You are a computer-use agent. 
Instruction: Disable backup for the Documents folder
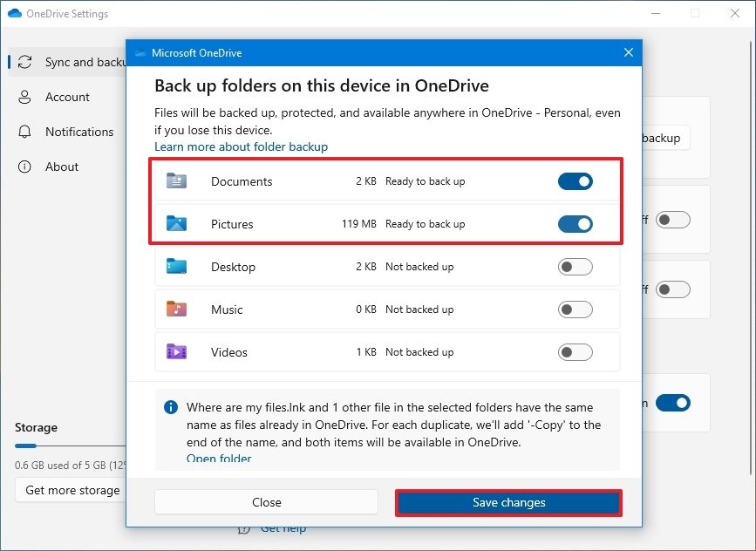575,180
